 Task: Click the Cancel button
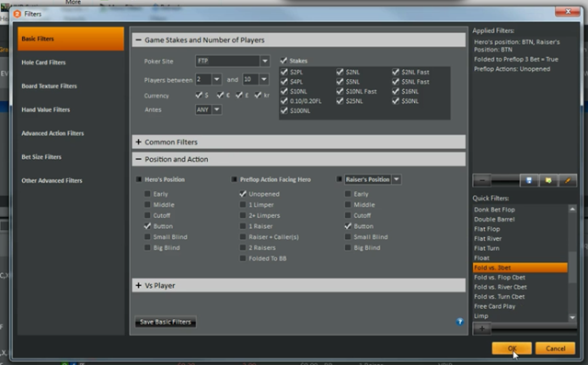point(556,348)
